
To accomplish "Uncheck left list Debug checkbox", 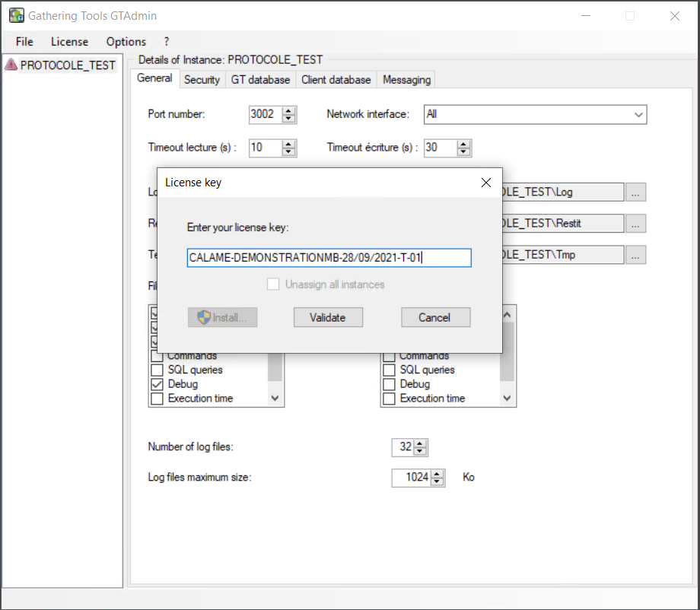I will point(157,384).
